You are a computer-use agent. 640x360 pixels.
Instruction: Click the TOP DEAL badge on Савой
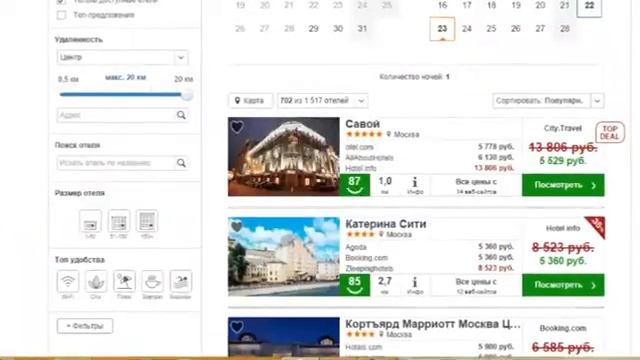pos(610,132)
